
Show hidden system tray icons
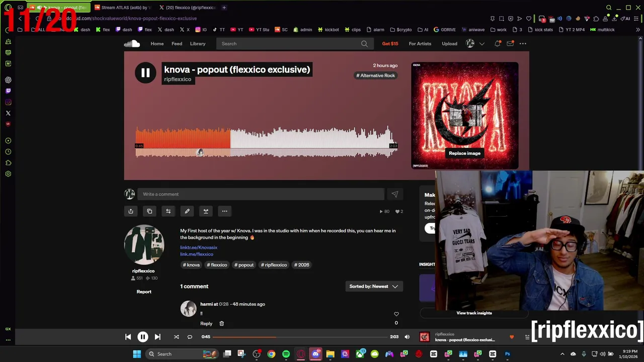click(x=562, y=354)
